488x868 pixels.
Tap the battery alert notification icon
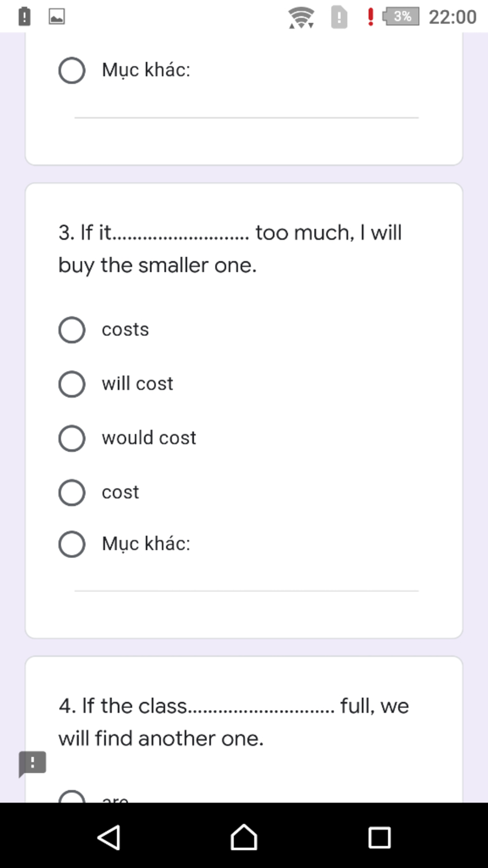coord(24,17)
